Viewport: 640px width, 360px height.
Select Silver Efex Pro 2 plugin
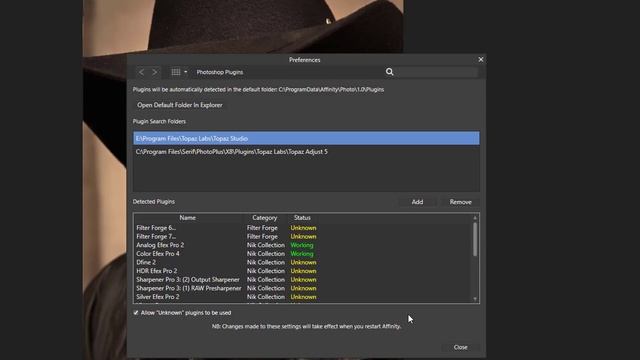[x=303, y=297]
